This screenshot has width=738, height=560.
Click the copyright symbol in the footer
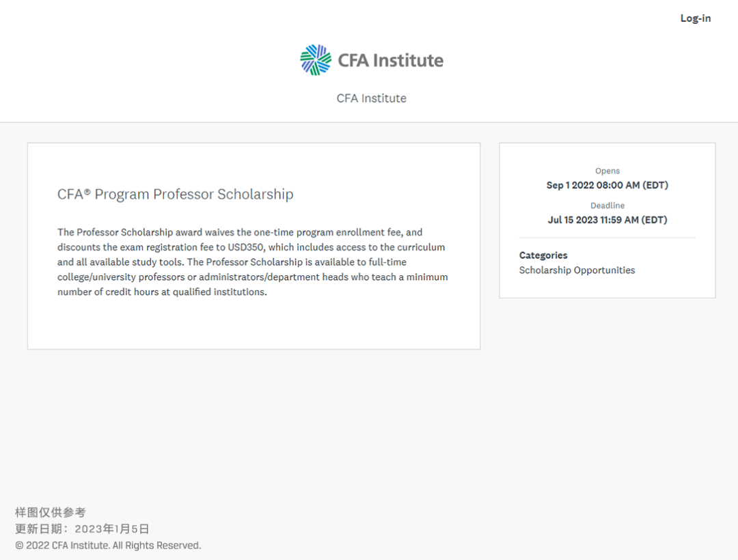point(19,546)
